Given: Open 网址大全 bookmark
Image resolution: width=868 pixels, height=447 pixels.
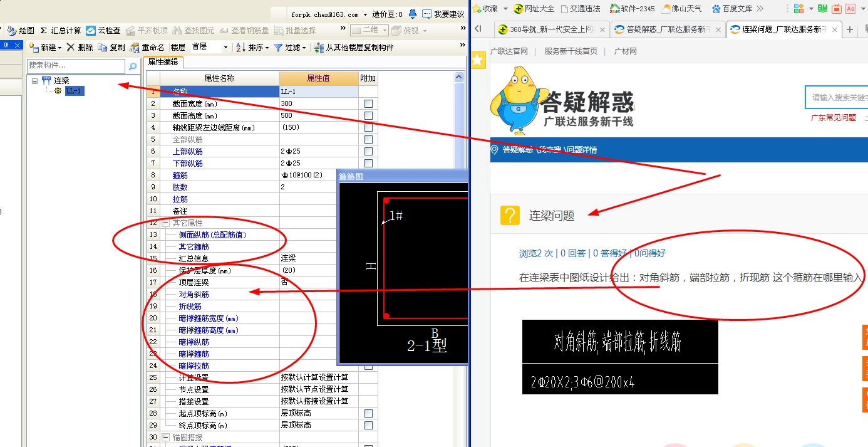Looking at the screenshot, I should tap(534, 9).
